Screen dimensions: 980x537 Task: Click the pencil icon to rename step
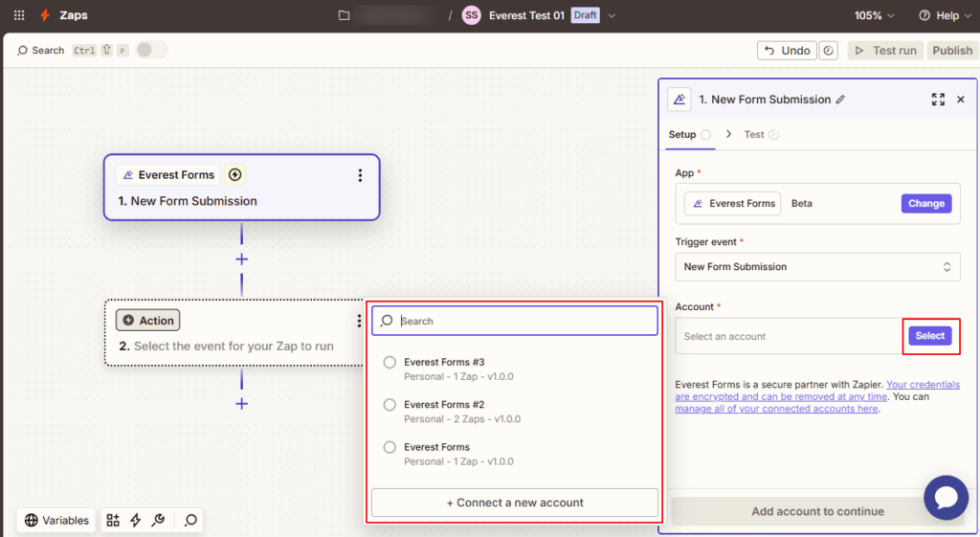coord(840,100)
